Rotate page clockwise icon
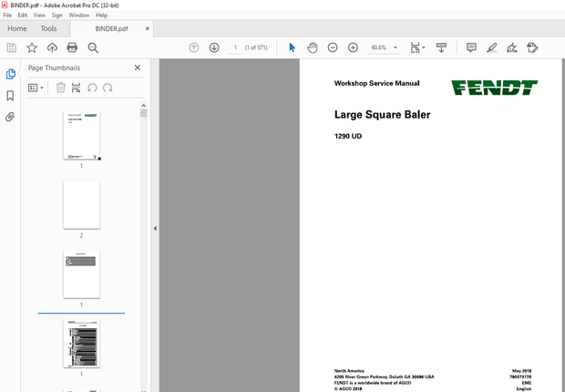The height and width of the screenshot is (392, 565). (x=108, y=88)
